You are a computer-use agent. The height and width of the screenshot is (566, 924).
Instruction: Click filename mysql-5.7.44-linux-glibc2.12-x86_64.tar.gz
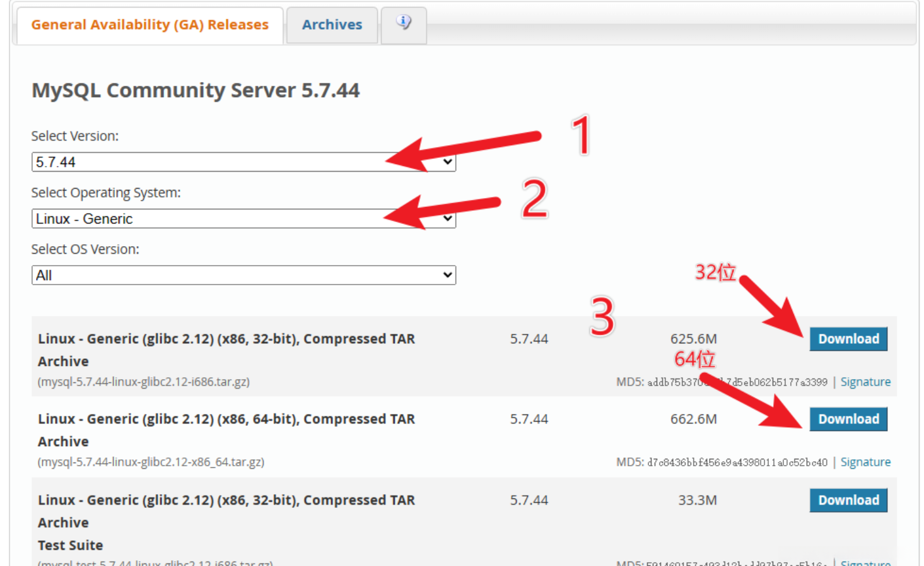point(151,462)
